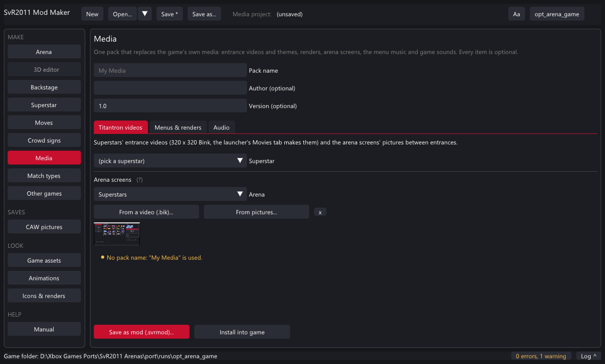The image size is (605, 364).
Task: Open the Arena dropdown showing Superstars
Action: [x=170, y=194]
